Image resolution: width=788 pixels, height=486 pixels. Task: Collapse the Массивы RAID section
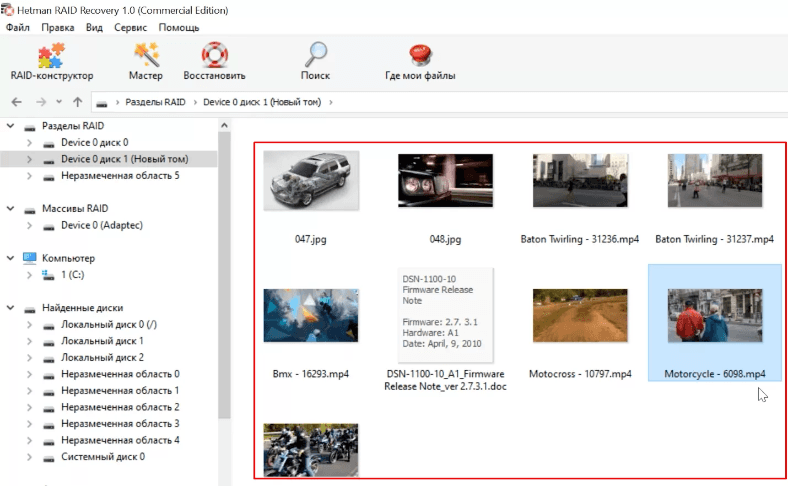pos(11,208)
